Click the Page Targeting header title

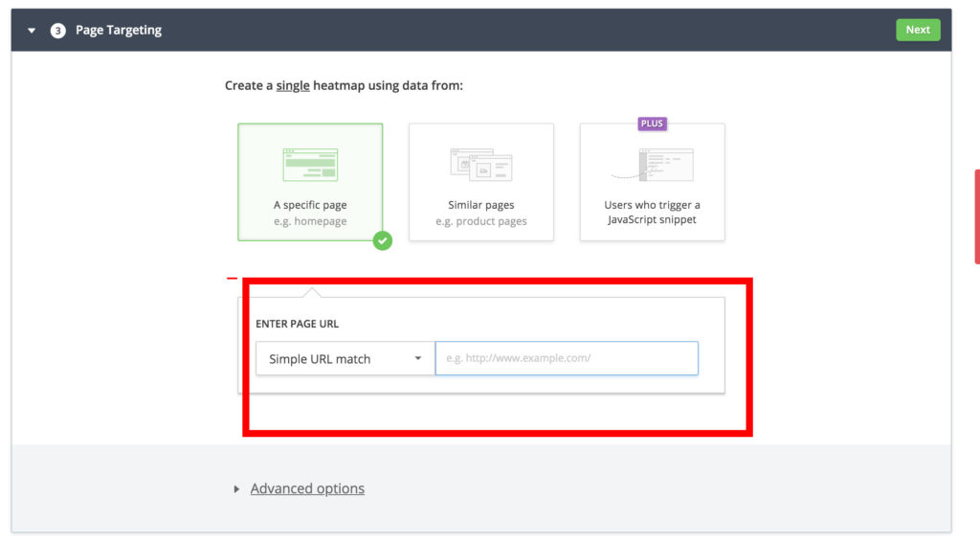point(119,30)
